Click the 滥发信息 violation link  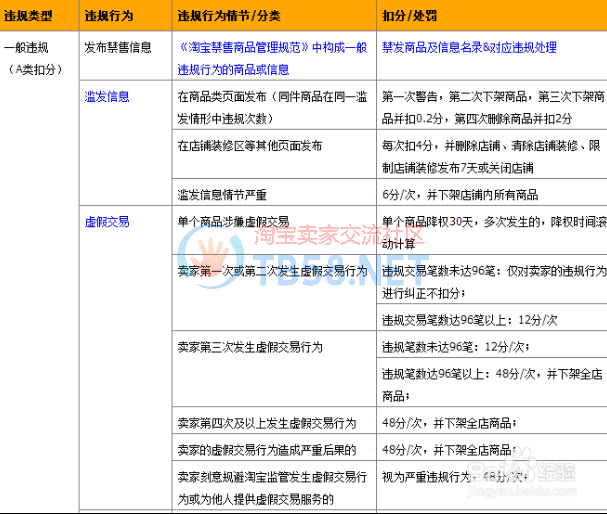coord(107,97)
